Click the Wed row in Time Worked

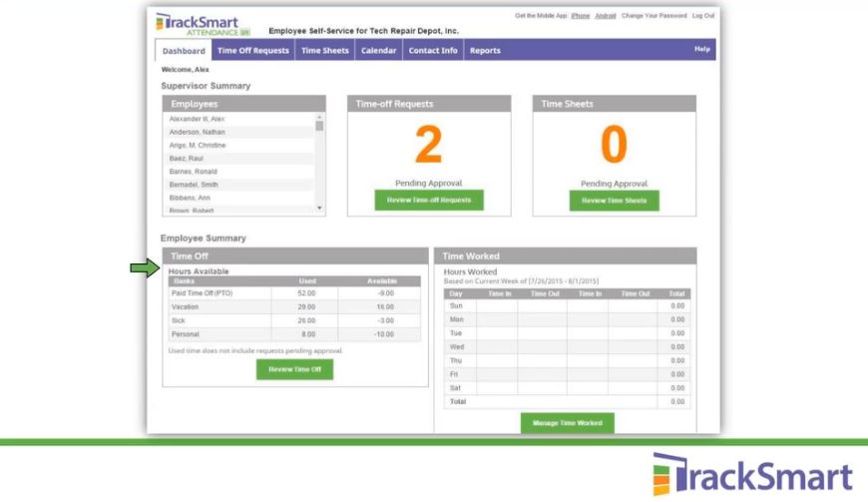[567, 347]
